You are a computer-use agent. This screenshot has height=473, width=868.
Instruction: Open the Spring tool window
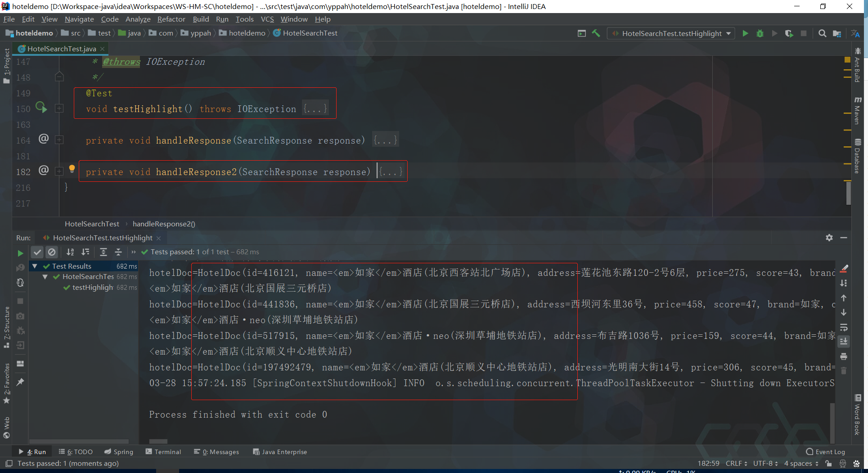(119, 452)
